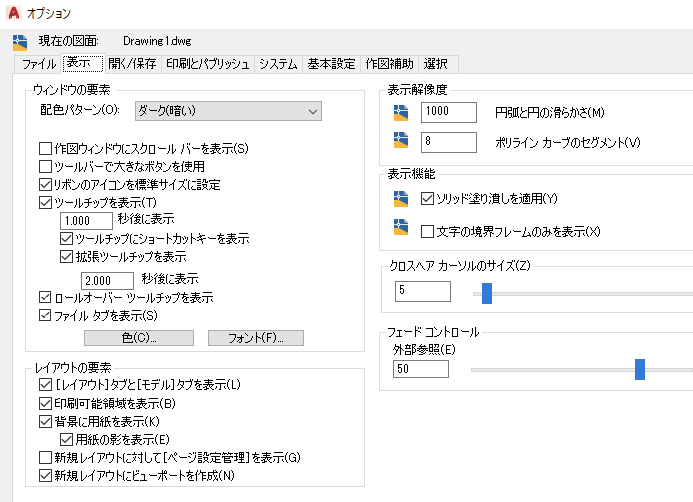The height and width of the screenshot is (502, 693).
Task: Click the drawing icon beside 文字の境界フレームのみを表示
Action: coord(401,227)
